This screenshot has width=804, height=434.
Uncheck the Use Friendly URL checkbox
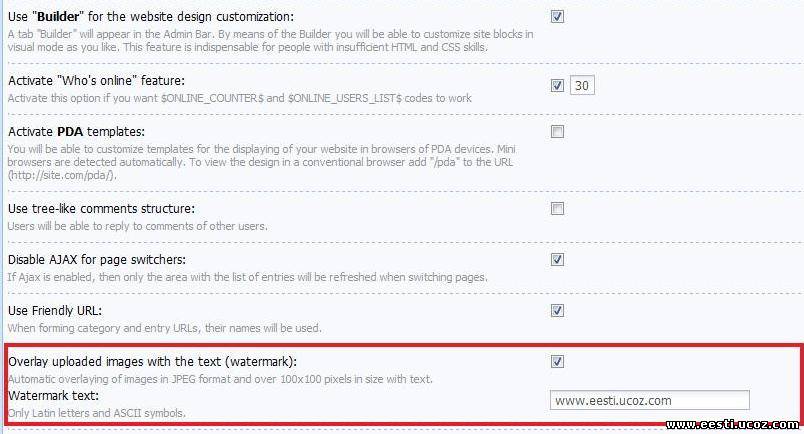click(x=557, y=310)
